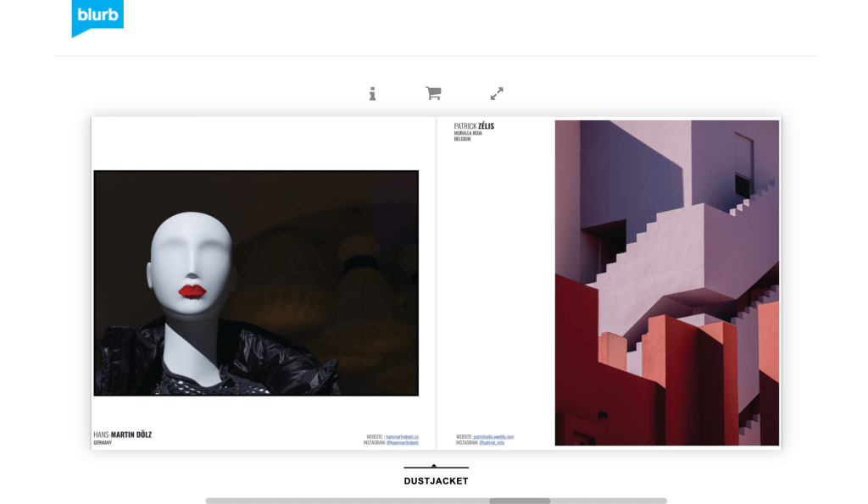
Task: Open the patrickzelis.weebly.com website link
Action: [x=493, y=437]
